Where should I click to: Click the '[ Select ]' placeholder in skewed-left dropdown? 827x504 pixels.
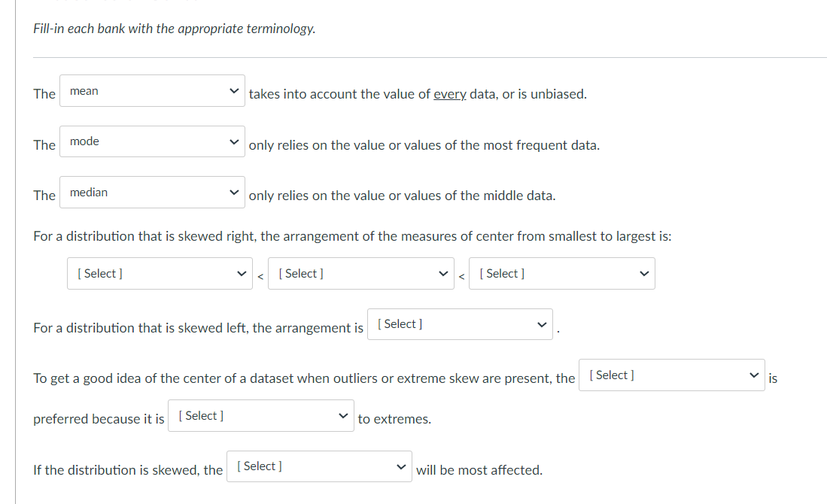pyautogui.click(x=399, y=323)
